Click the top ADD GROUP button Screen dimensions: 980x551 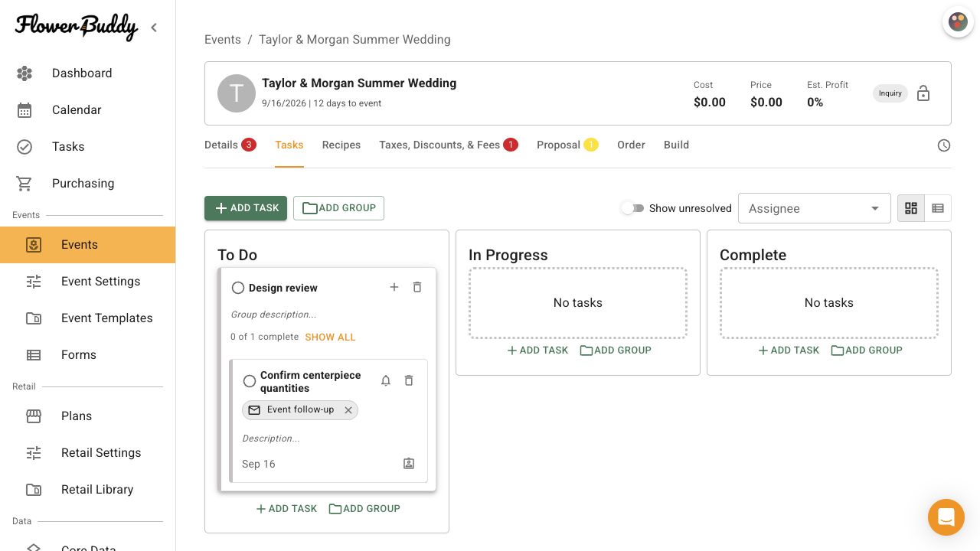[x=338, y=208]
